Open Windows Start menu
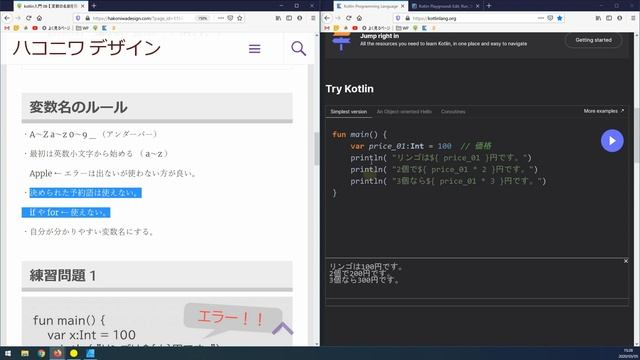 pos(8,353)
